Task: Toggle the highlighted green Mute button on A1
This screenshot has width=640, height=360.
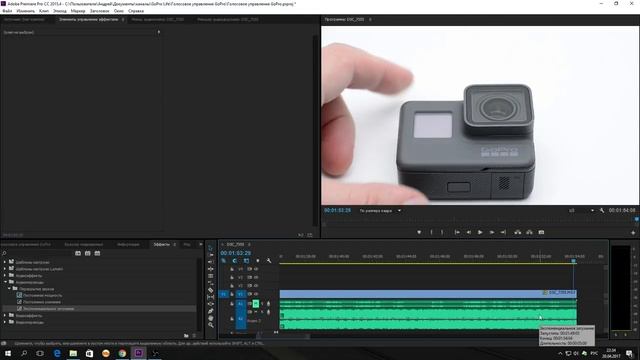Action: (x=256, y=304)
